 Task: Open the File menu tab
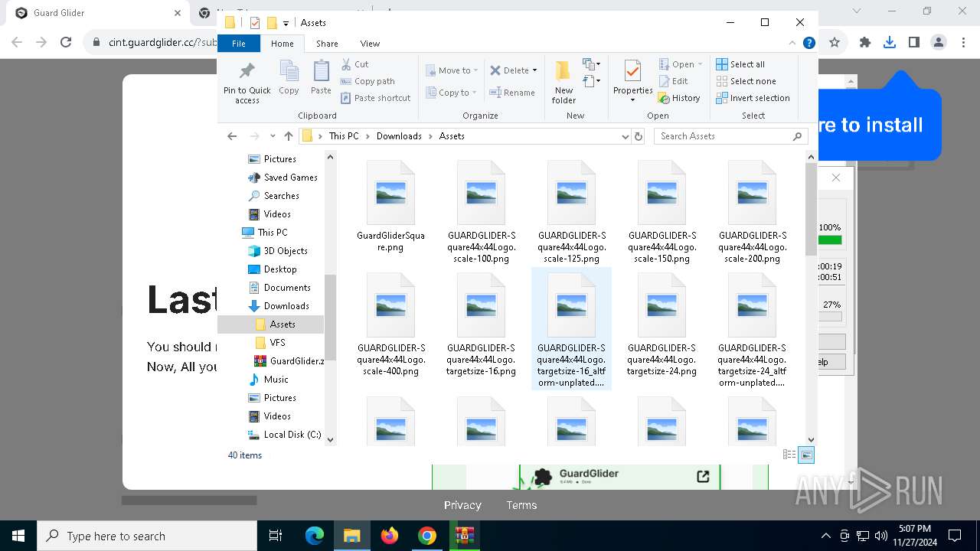[x=239, y=44]
